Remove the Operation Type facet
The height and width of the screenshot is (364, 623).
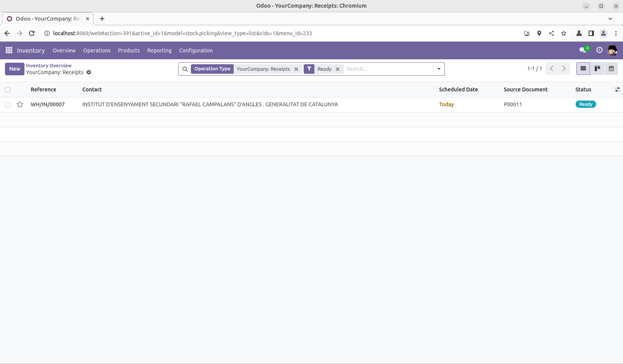pos(296,69)
